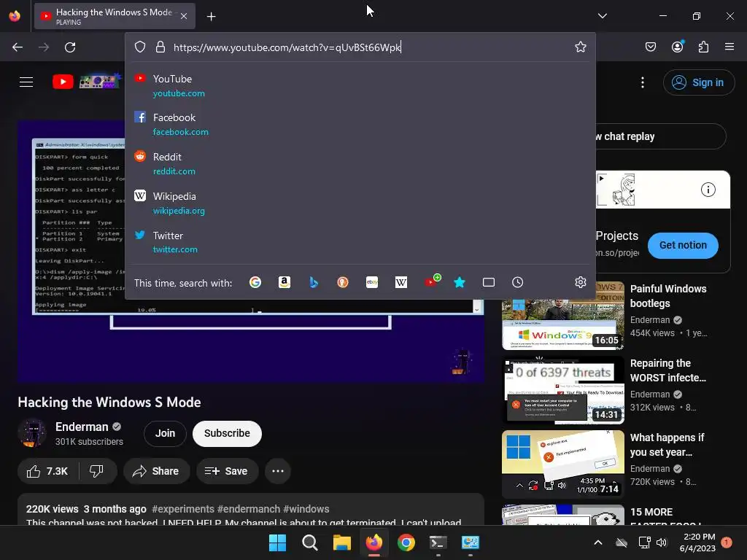Open the 0 of 6397 threats thumbnail
The height and width of the screenshot is (560, 747).
point(563,390)
